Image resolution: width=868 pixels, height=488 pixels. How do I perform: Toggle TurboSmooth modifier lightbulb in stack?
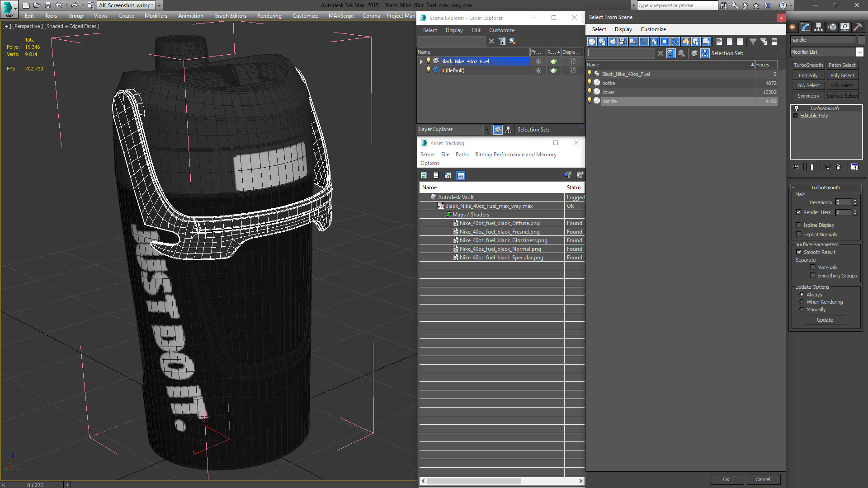point(797,108)
